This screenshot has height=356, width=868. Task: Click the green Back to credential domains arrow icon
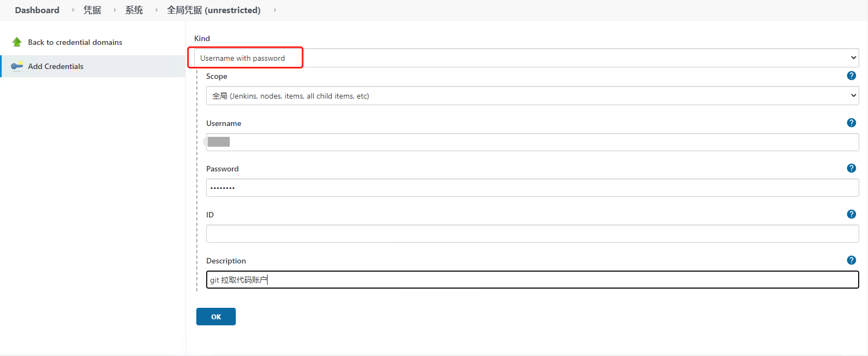pyautogui.click(x=17, y=42)
